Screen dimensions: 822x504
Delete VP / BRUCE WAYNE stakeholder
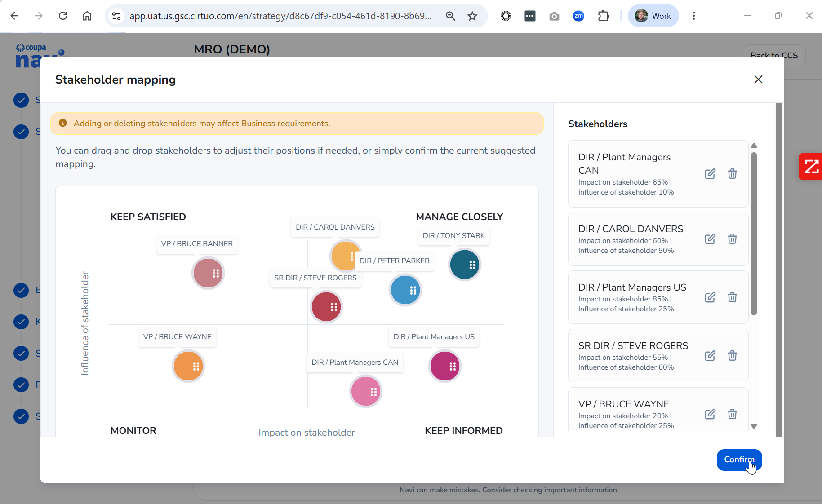click(732, 414)
